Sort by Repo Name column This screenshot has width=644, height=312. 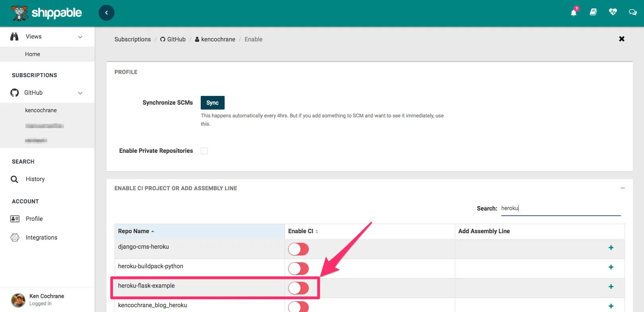tap(200, 231)
